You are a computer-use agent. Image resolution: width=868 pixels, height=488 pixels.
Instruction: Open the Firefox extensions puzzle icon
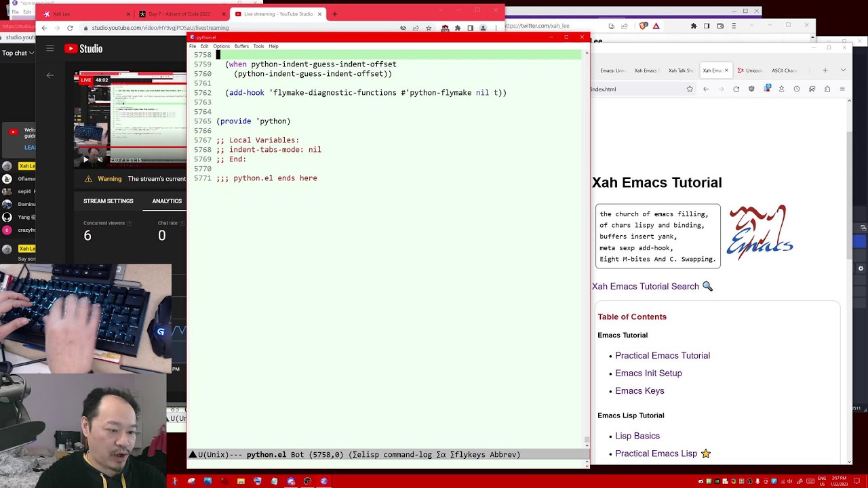pos(827,89)
